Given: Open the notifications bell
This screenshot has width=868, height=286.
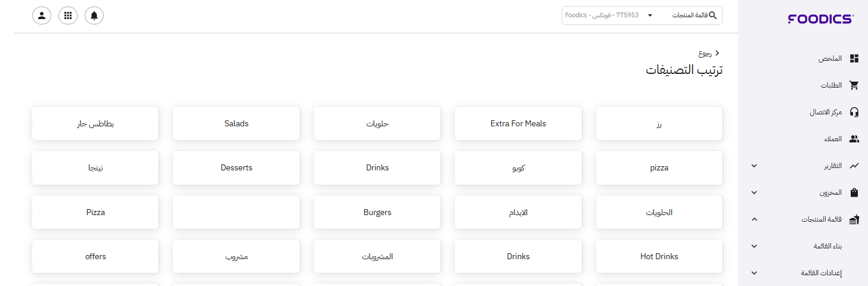Looking at the screenshot, I should (94, 16).
